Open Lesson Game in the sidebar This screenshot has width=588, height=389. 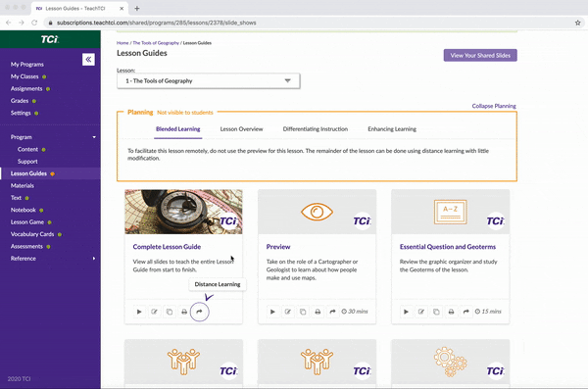(x=27, y=222)
